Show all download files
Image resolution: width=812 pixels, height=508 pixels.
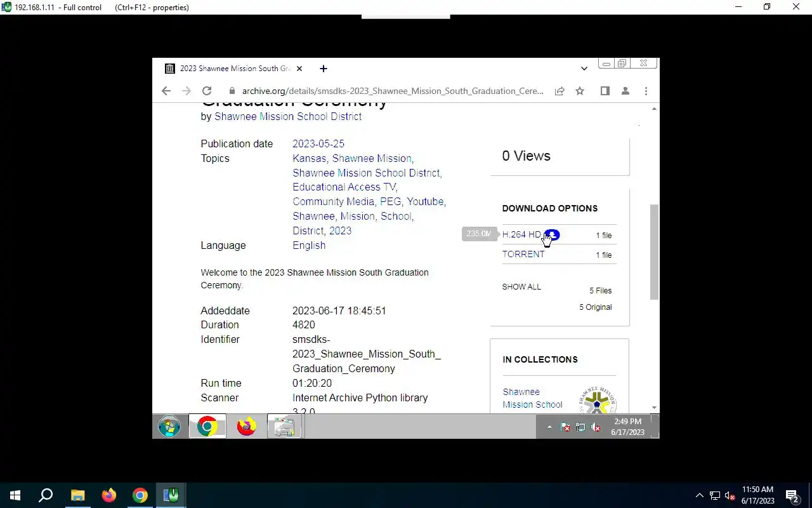click(x=521, y=287)
